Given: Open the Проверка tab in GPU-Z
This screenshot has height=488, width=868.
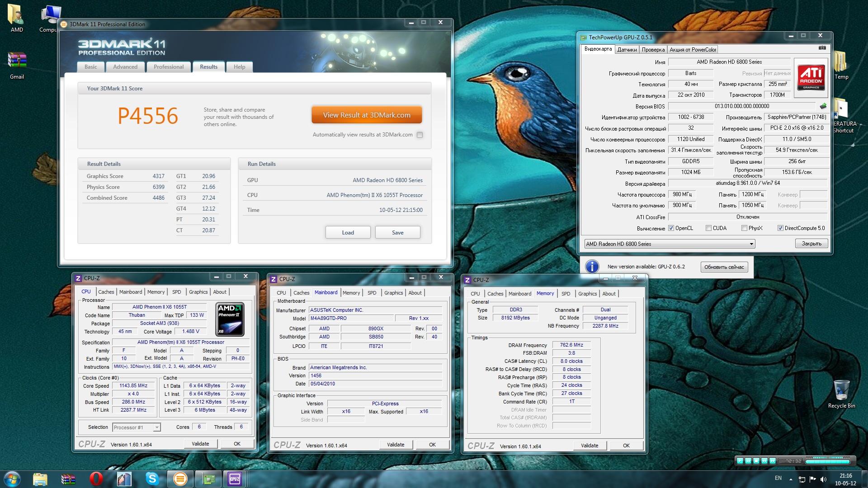Looking at the screenshot, I should point(653,50).
